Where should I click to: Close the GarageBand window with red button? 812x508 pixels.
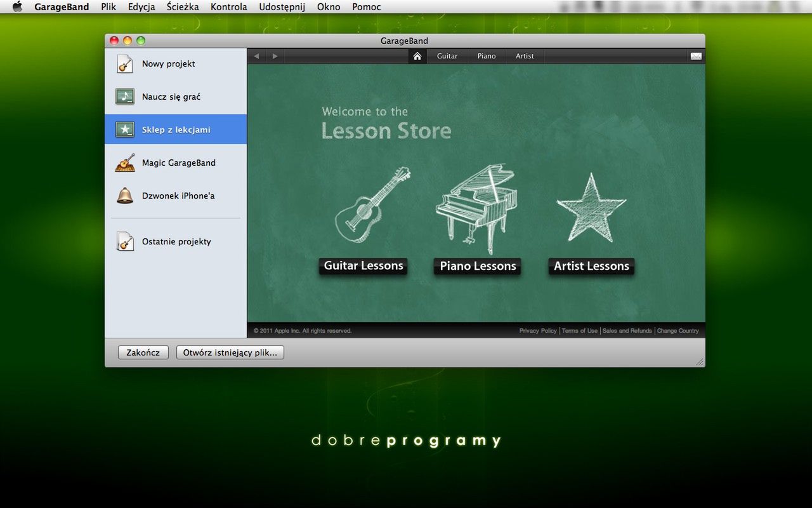[114, 41]
